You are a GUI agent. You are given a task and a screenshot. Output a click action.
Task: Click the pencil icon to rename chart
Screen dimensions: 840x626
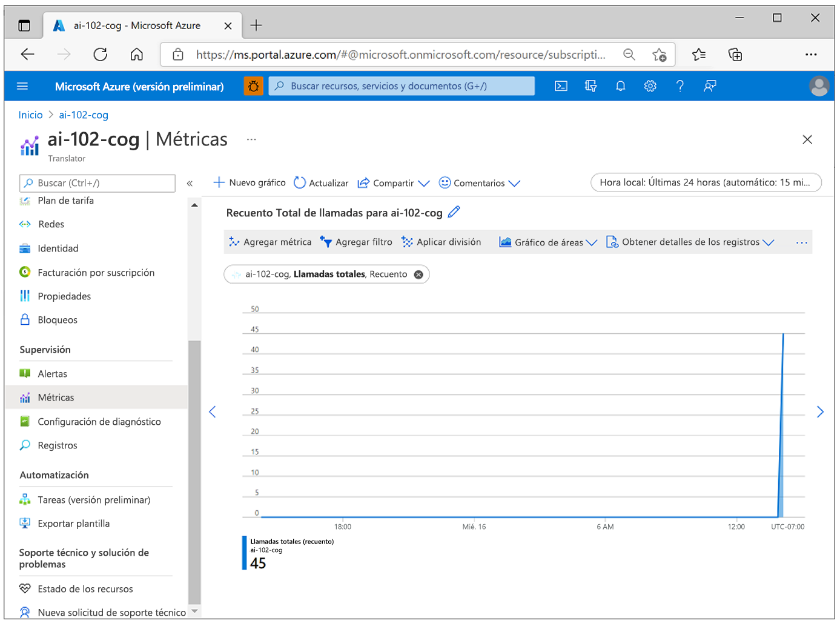click(454, 212)
